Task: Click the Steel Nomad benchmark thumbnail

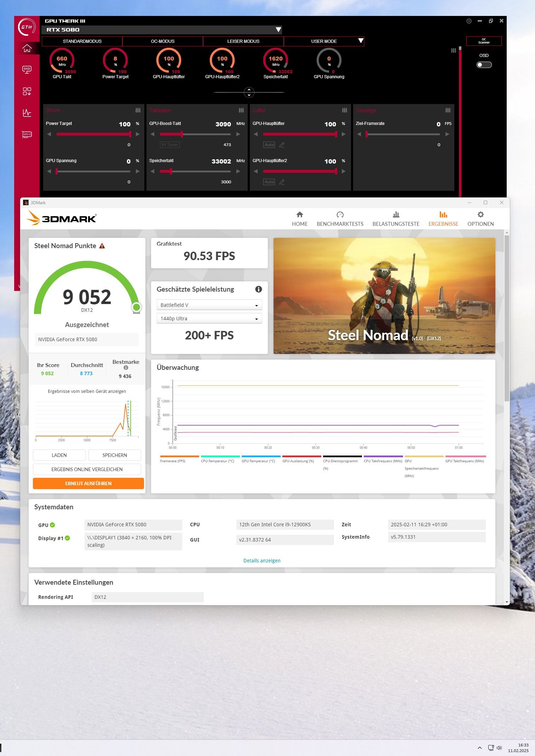Action: [384, 296]
